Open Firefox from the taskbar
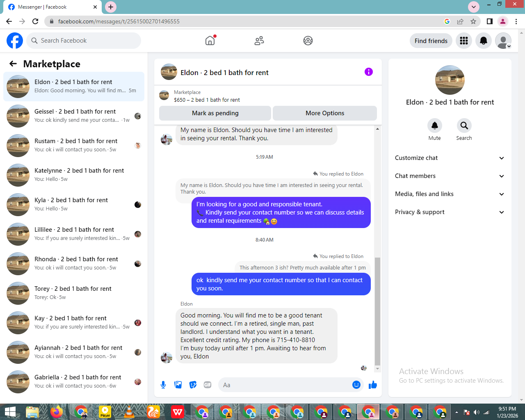The width and height of the screenshot is (525, 420). tap(57, 412)
